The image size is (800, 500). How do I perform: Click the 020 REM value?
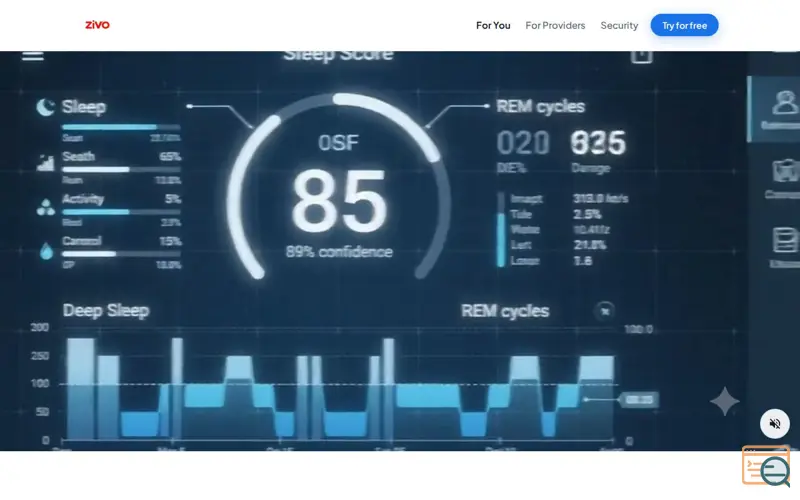coord(523,142)
